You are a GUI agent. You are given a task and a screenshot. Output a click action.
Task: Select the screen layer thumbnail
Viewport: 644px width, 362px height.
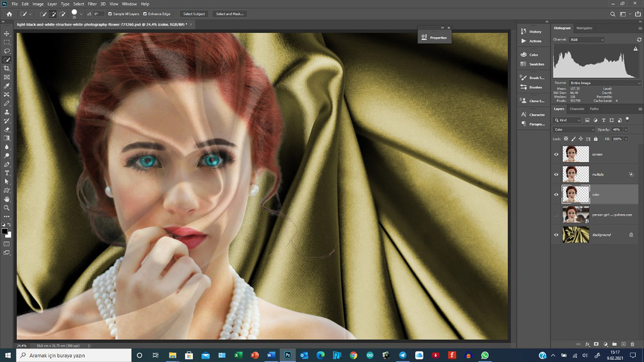(x=575, y=154)
